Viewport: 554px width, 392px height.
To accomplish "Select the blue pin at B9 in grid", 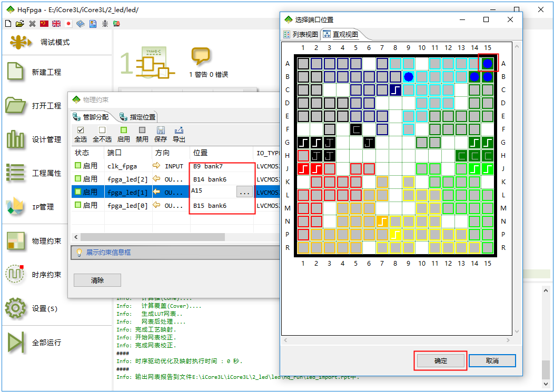I will [408, 77].
